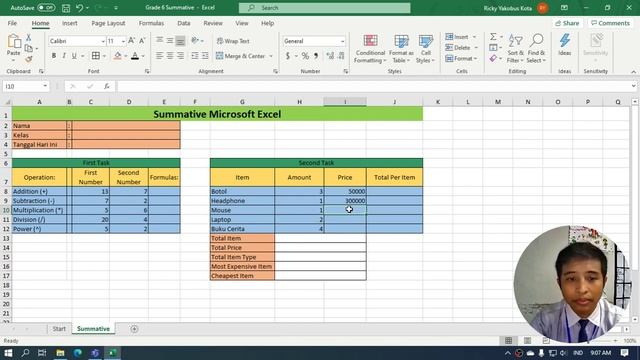Open the font name Calibri dropdown
Viewport: 640px width, 360px height.
click(x=103, y=41)
